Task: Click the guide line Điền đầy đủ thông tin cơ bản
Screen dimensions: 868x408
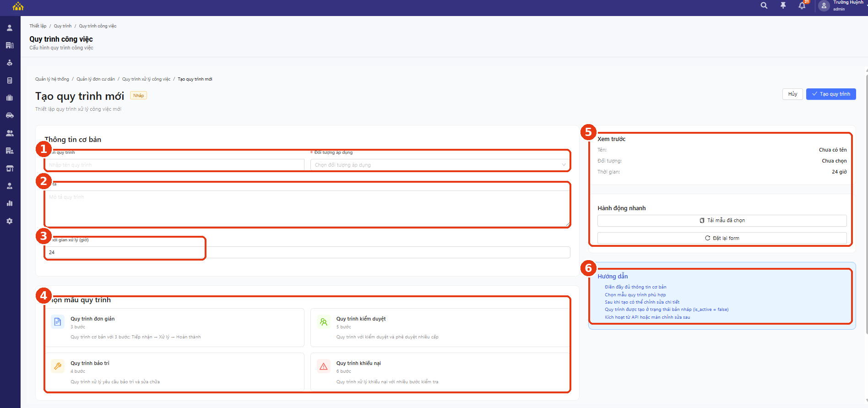Action: pyautogui.click(x=635, y=287)
